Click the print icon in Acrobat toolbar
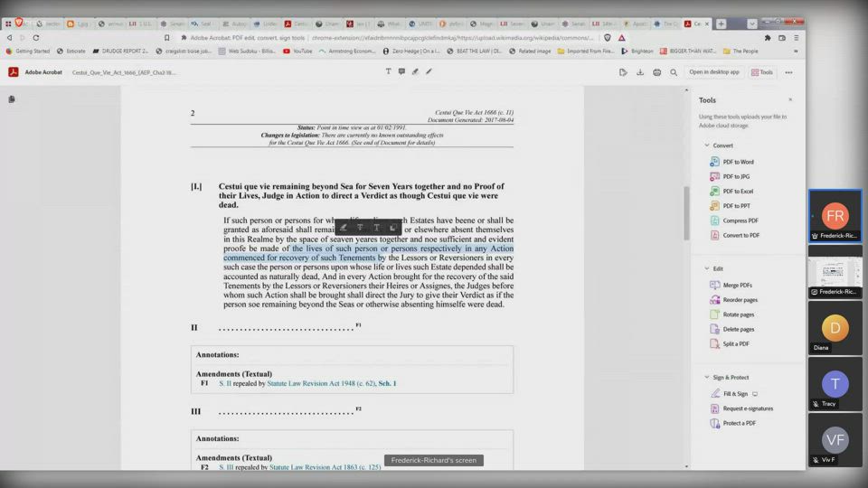The width and height of the screenshot is (868, 488). [656, 72]
